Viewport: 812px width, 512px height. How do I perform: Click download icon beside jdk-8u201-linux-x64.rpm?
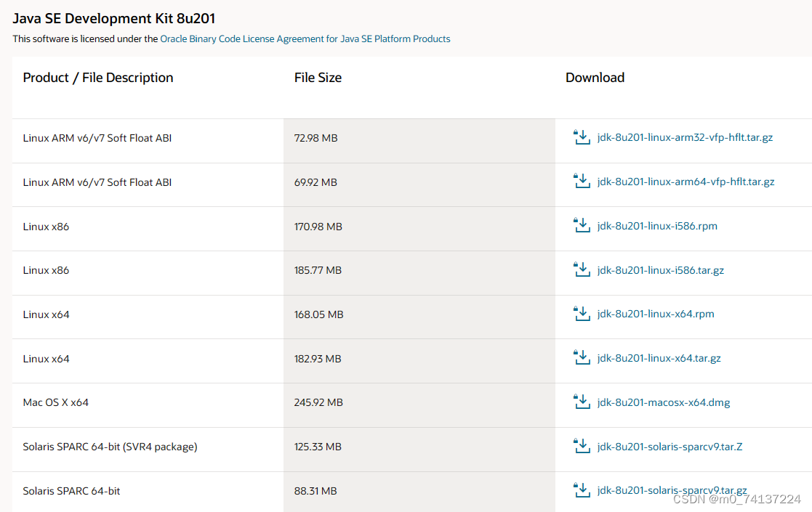582,314
